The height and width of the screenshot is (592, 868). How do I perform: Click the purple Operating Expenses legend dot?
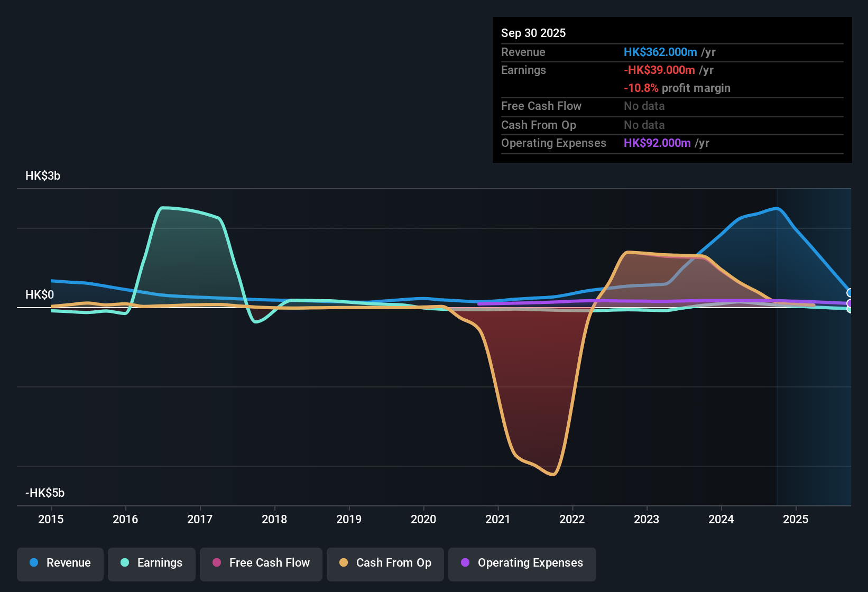click(465, 563)
